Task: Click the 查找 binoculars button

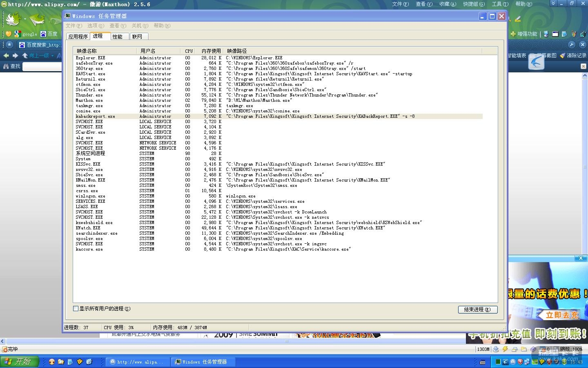Action: tap(11, 66)
